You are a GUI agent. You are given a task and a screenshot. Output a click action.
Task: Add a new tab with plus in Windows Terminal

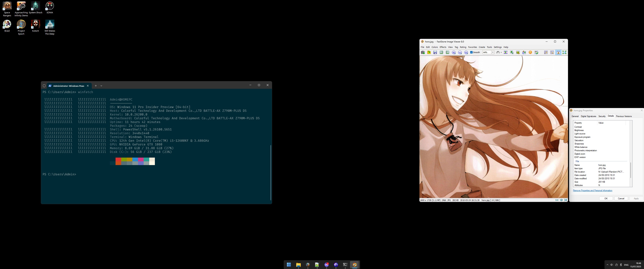click(x=96, y=86)
